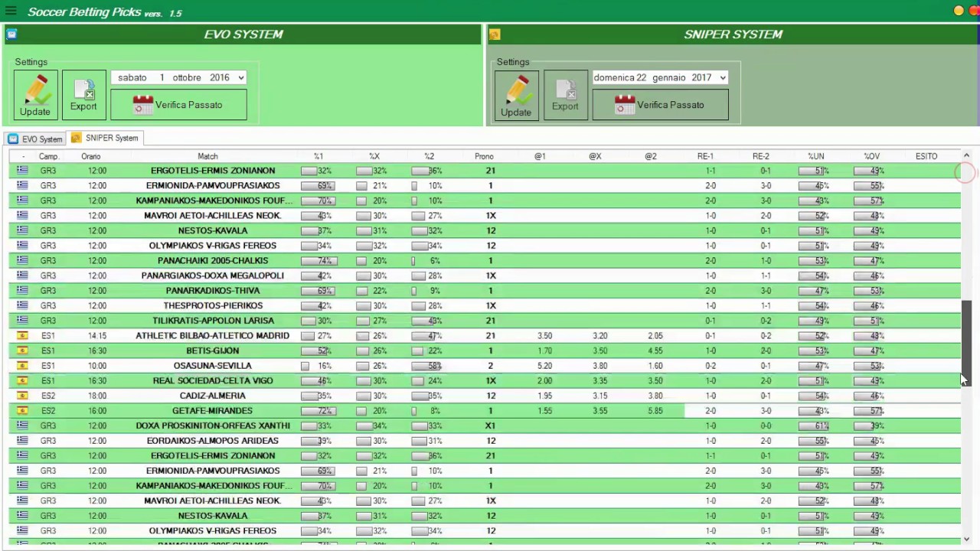The width and height of the screenshot is (980, 551).
Task: Click the Camp. column header
Action: click(x=49, y=156)
